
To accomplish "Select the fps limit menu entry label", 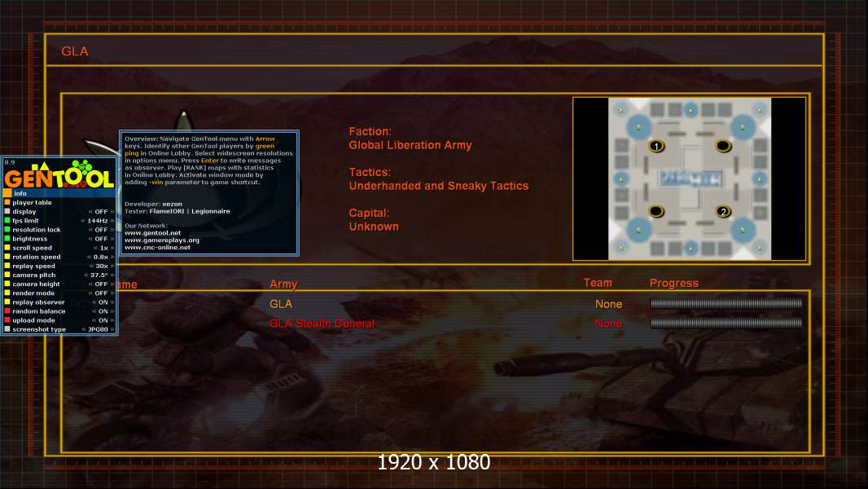I will 25,220.
